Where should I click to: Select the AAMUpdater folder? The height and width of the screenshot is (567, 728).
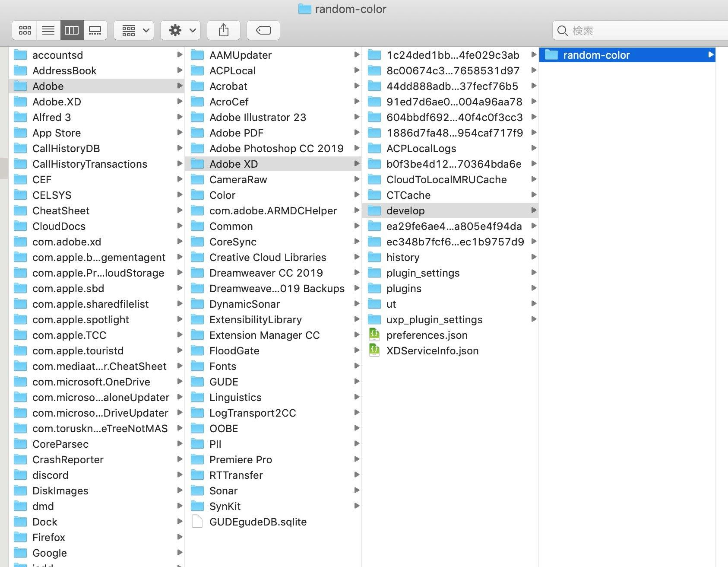point(273,55)
